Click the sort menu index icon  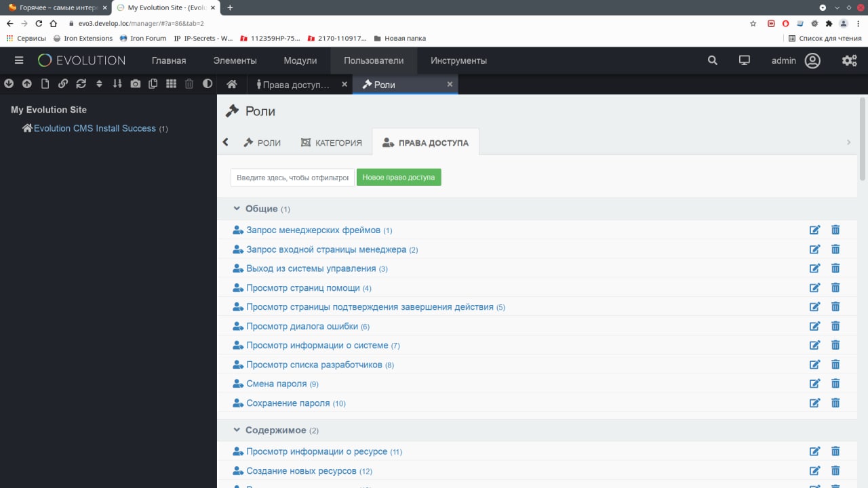click(x=117, y=84)
